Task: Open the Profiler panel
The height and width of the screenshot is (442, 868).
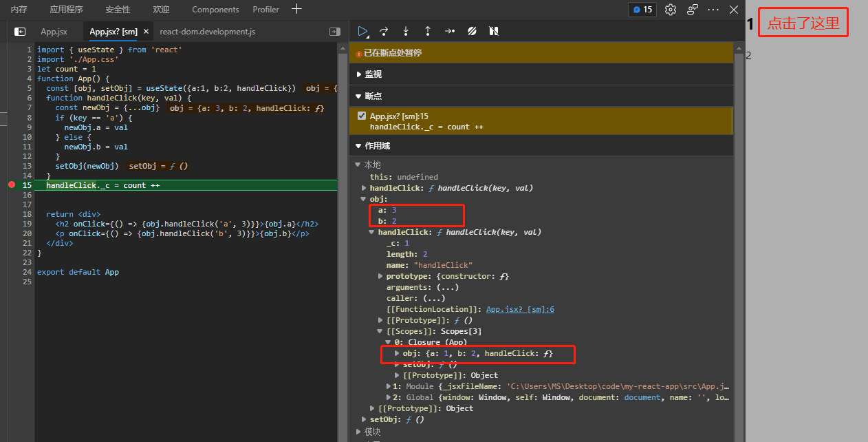Action: (x=265, y=10)
